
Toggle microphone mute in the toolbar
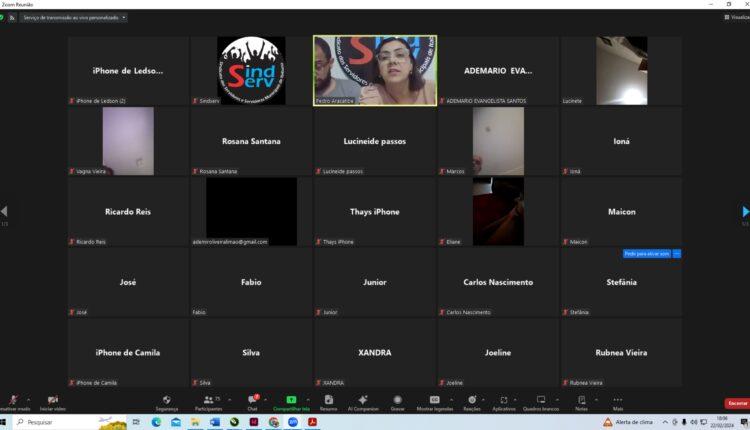click(12, 402)
